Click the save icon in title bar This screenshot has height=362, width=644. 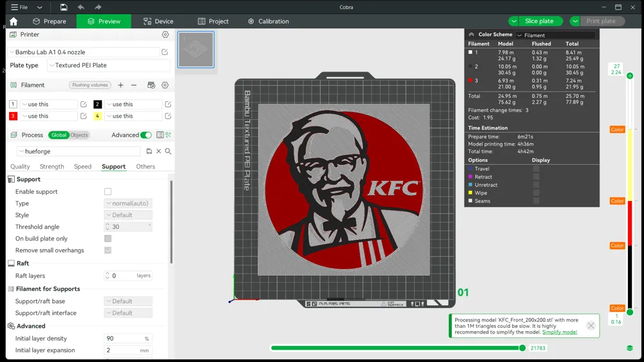(x=64, y=7)
